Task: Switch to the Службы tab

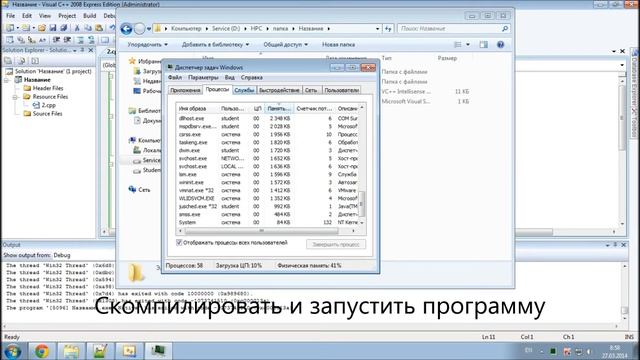Action: tap(244, 90)
